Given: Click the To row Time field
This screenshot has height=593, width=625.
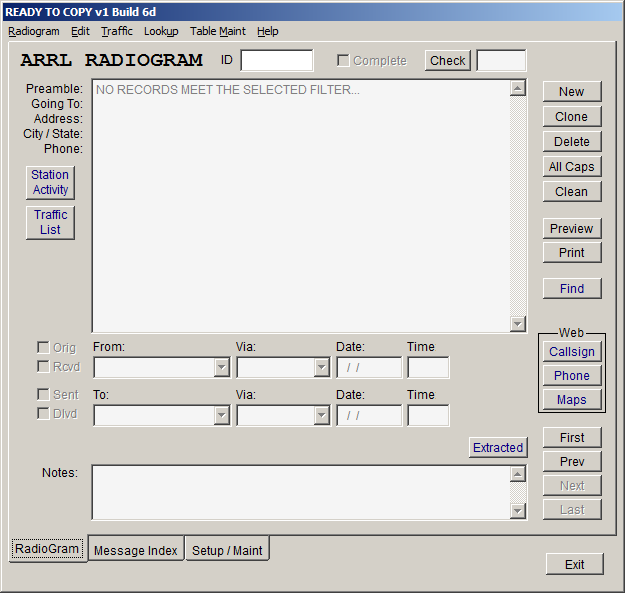Looking at the screenshot, I should pyautogui.click(x=428, y=416).
